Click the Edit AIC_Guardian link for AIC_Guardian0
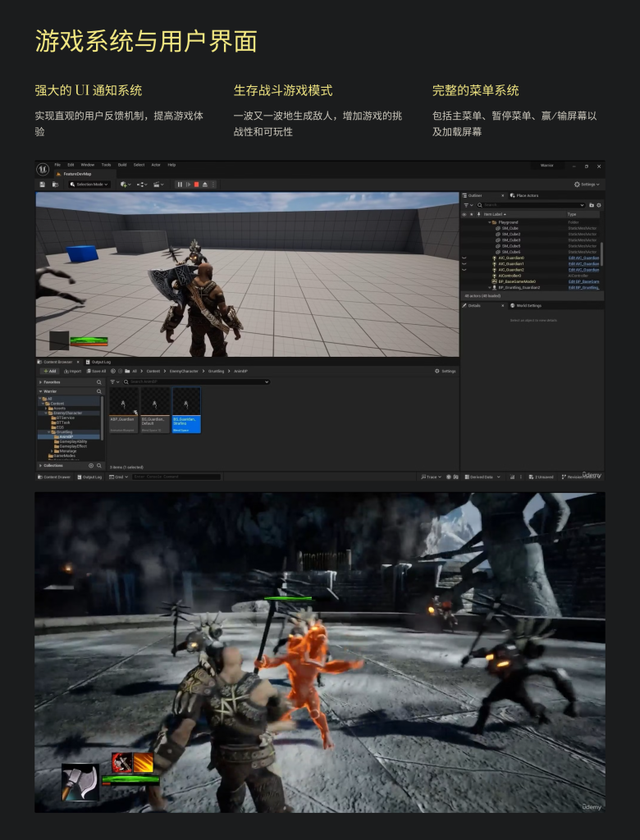 [583, 258]
